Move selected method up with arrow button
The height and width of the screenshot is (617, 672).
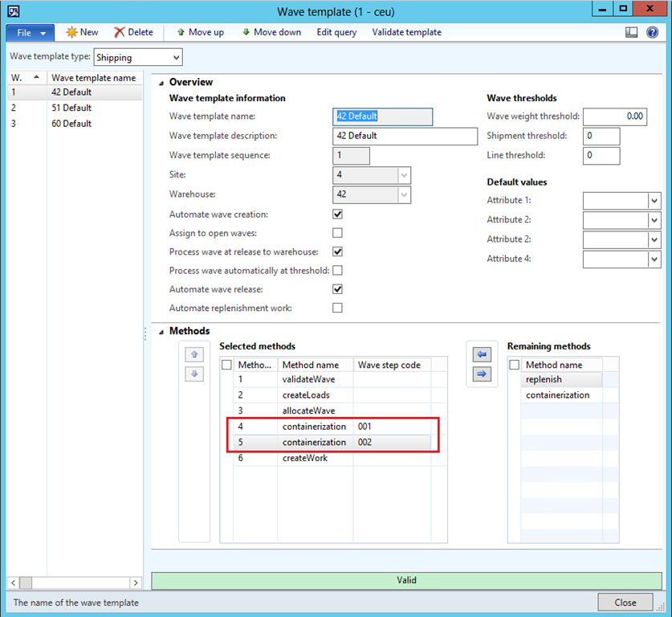(193, 354)
